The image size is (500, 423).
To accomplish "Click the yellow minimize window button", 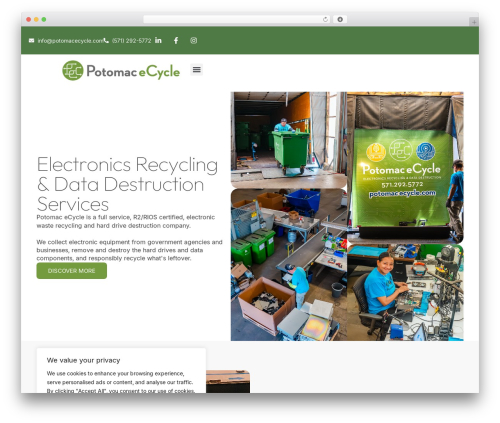I will [x=36, y=20].
